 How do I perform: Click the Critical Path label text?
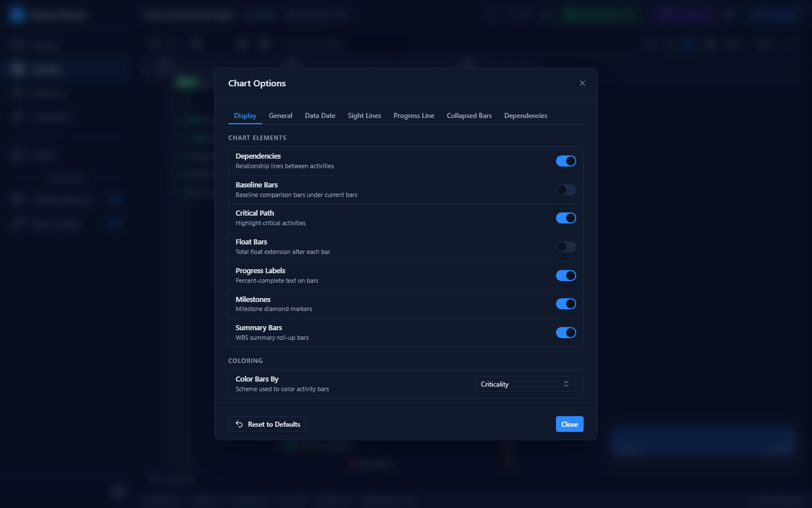pyautogui.click(x=255, y=213)
